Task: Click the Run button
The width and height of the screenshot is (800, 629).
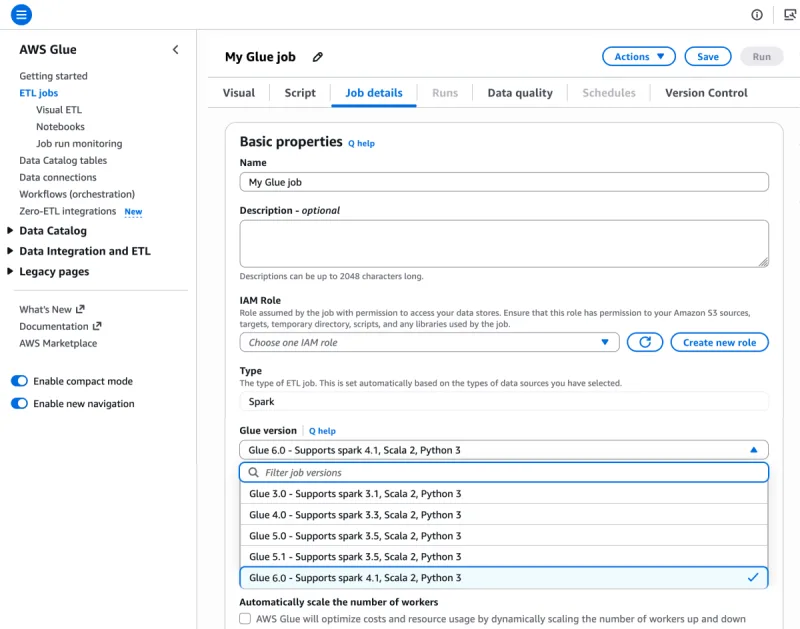Action: [x=761, y=57]
